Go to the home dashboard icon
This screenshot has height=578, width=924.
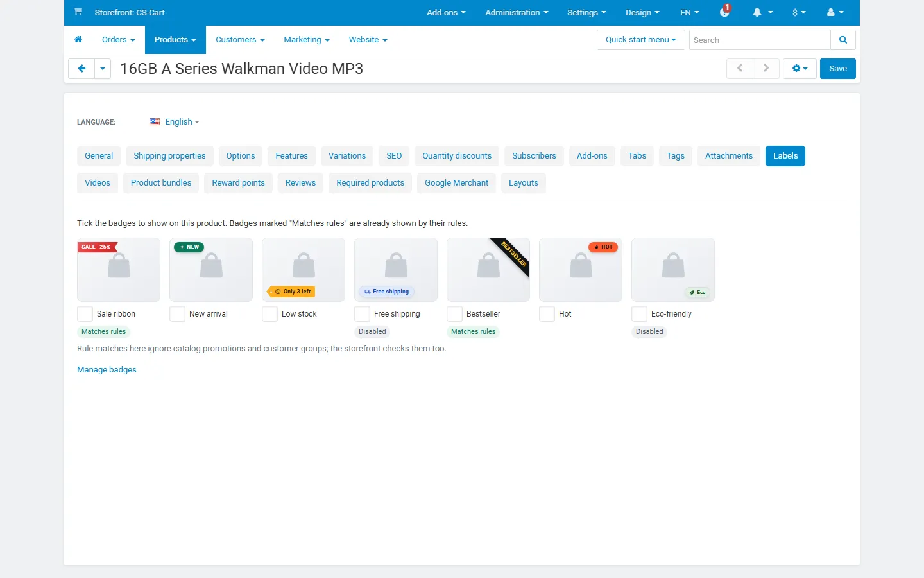click(x=78, y=40)
